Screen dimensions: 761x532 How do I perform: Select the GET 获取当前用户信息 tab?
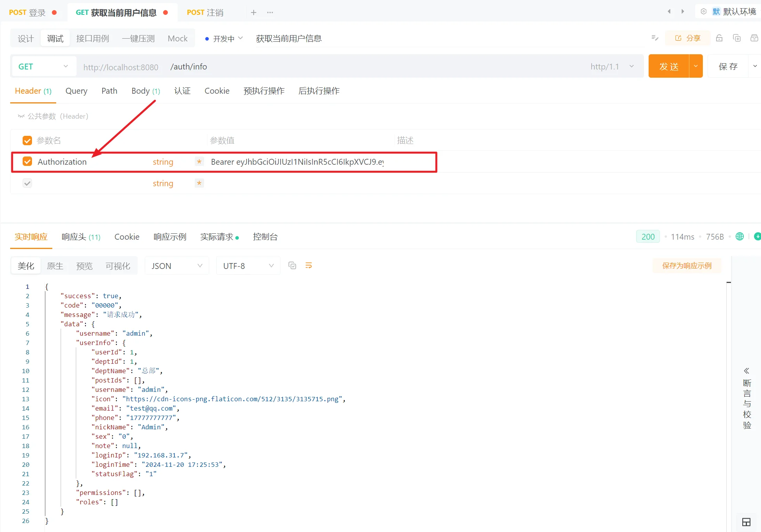[x=122, y=12]
